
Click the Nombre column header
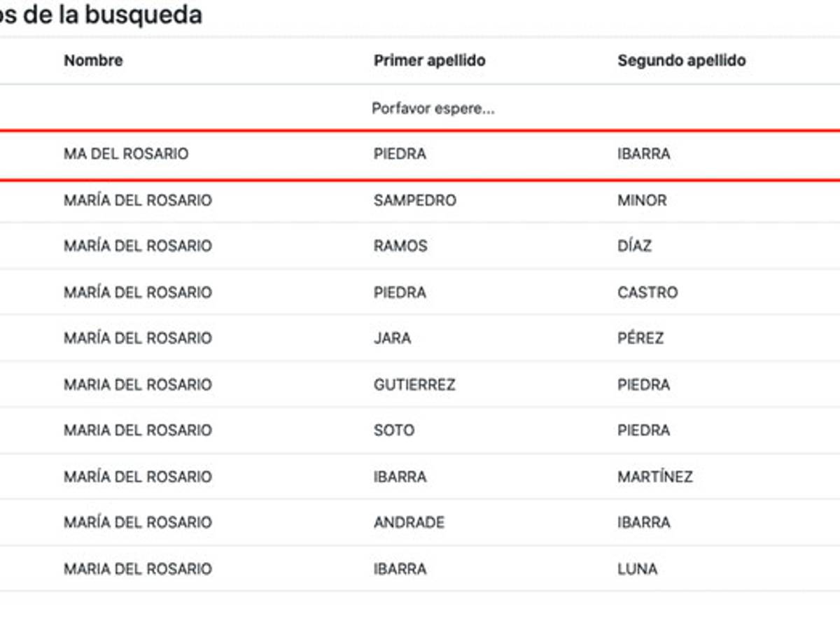click(93, 60)
